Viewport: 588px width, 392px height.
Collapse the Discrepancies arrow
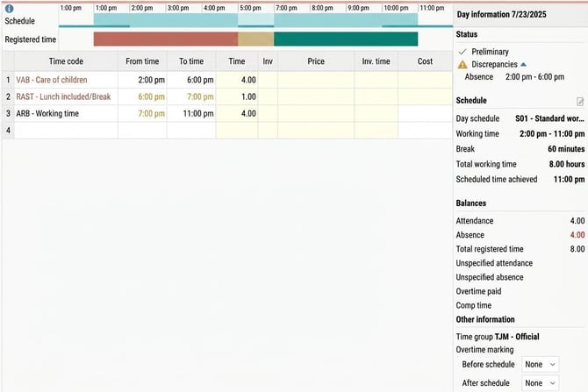[524, 65]
